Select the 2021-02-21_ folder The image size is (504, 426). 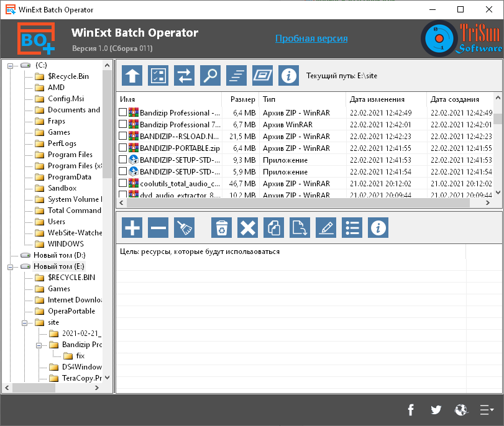(81, 333)
